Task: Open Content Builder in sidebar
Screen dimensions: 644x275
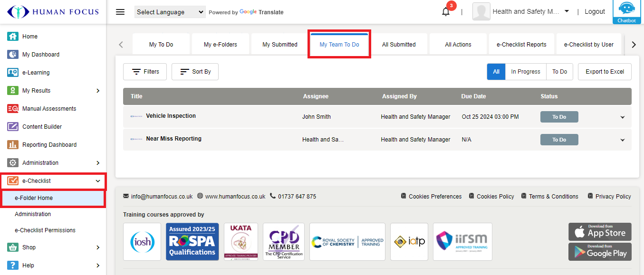Action: 42,127
